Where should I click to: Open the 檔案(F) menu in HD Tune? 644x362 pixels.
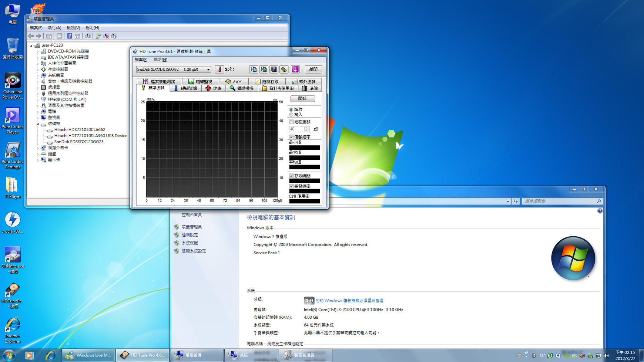141,60
